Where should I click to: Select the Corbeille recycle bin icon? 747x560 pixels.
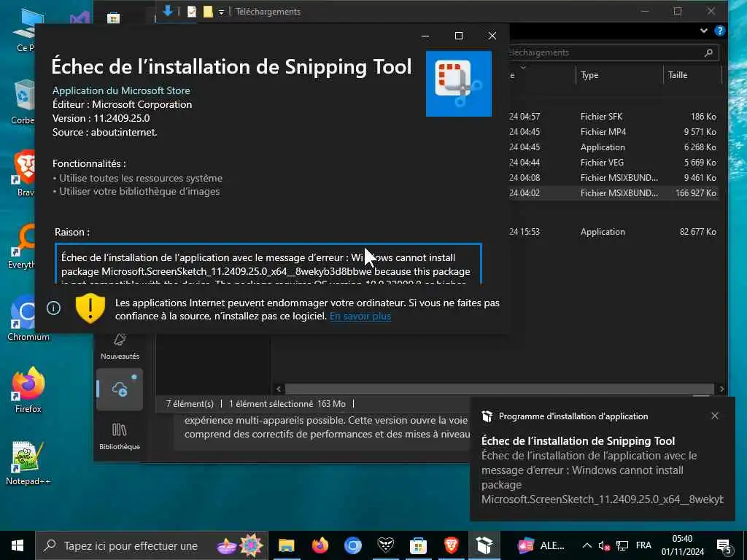(x=23, y=101)
